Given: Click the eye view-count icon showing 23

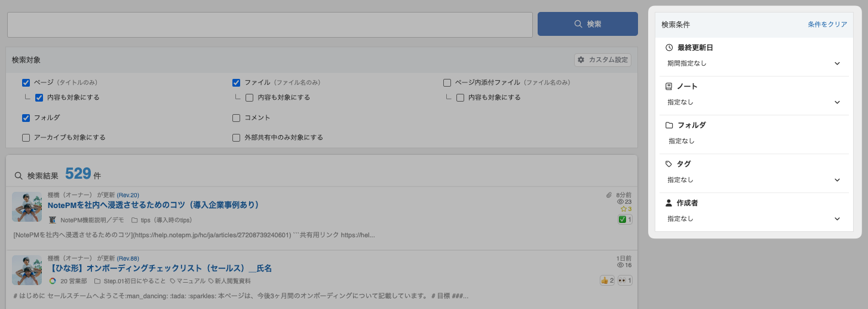Looking at the screenshot, I should [x=620, y=202].
